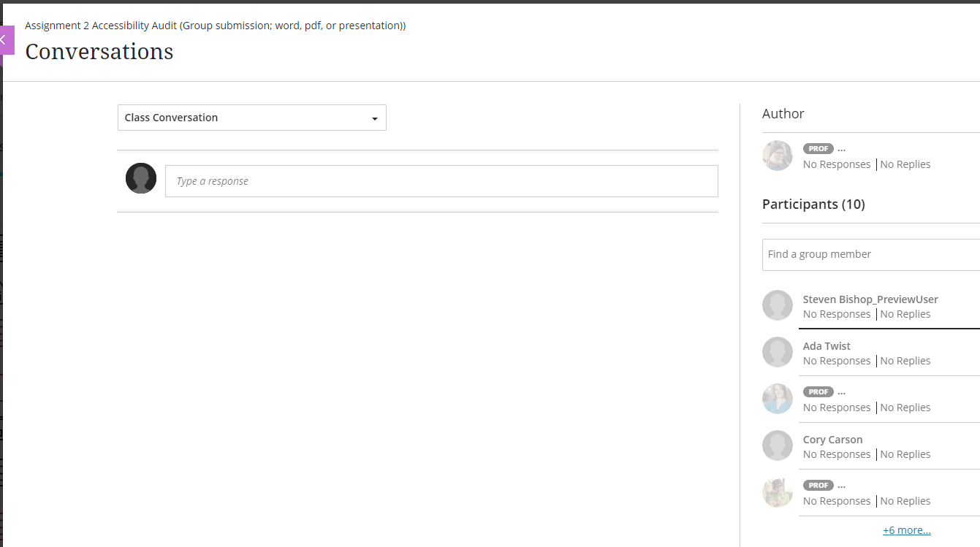Click Steven Bishop_PreviewUser's avatar icon
Viewport: 980px width, 547px height.
[x=778, y=305]
